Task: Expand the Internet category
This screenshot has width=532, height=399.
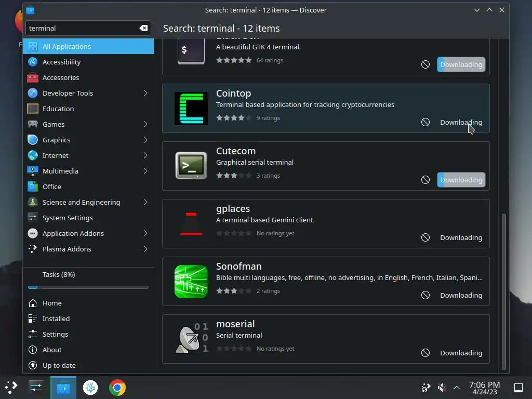Action: [145, 155]
